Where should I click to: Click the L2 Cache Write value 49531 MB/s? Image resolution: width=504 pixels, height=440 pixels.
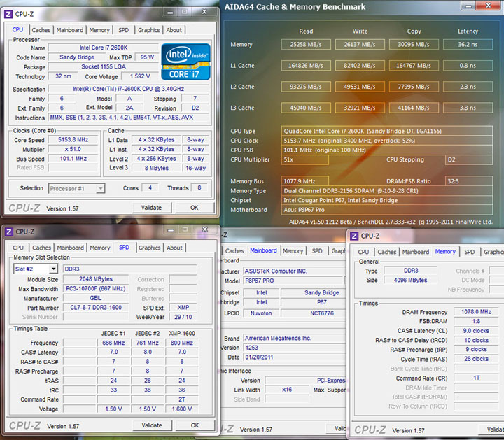360,87
